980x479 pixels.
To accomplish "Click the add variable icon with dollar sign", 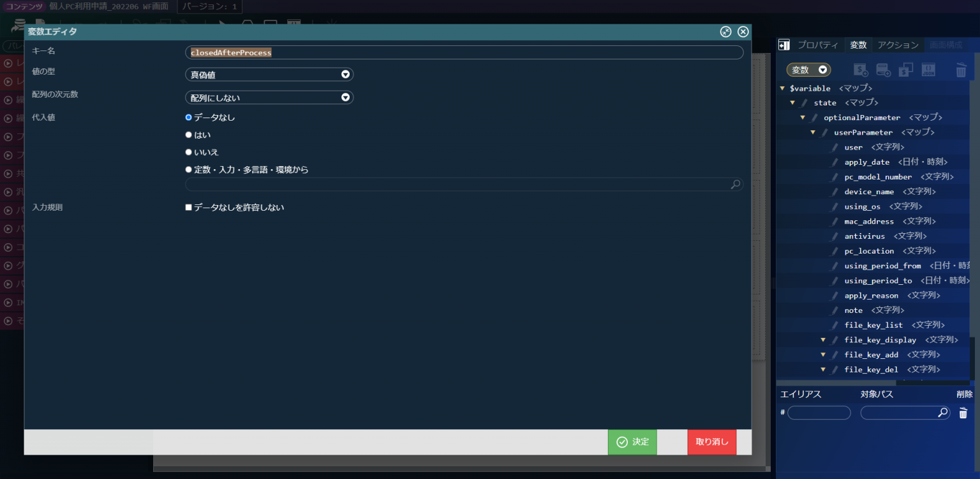I will 861,70.
